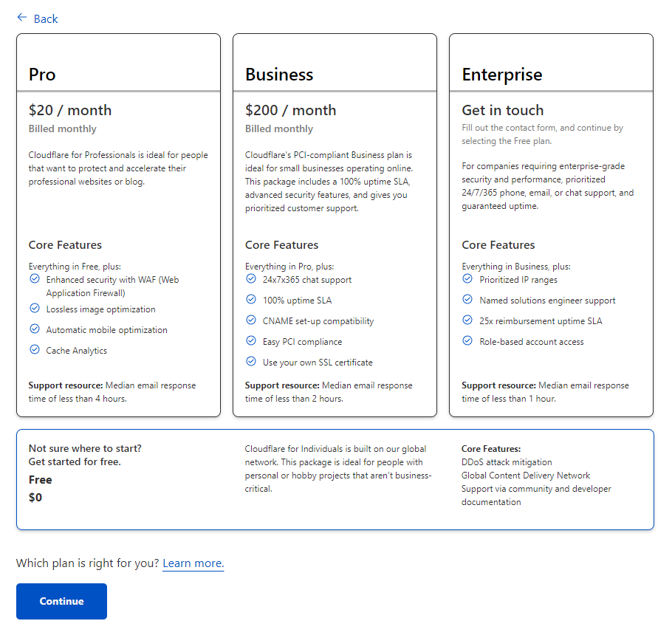Click Pro plan Core Features heading
The image size is (672, 635).
pyautogui.click(x=65, y=244)
